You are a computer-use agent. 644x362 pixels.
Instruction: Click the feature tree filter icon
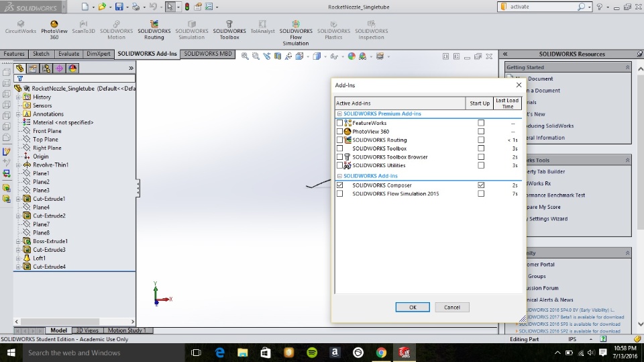click(x=19, y=78)
